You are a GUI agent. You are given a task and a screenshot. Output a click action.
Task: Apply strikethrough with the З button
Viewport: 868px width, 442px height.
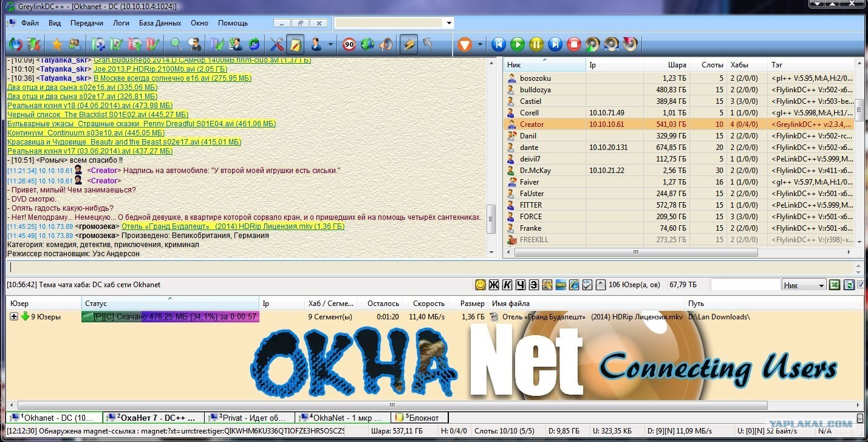[x=534, y=285]
